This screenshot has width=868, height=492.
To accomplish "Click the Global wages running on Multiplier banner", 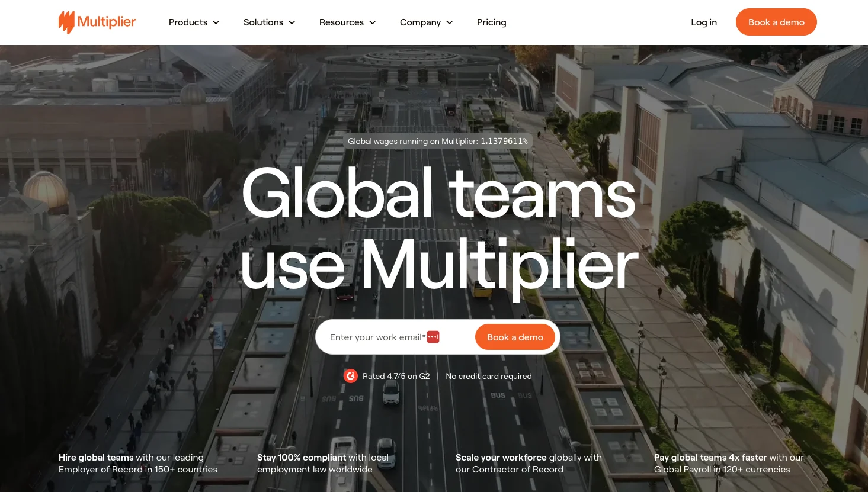I will click(437, 141).
